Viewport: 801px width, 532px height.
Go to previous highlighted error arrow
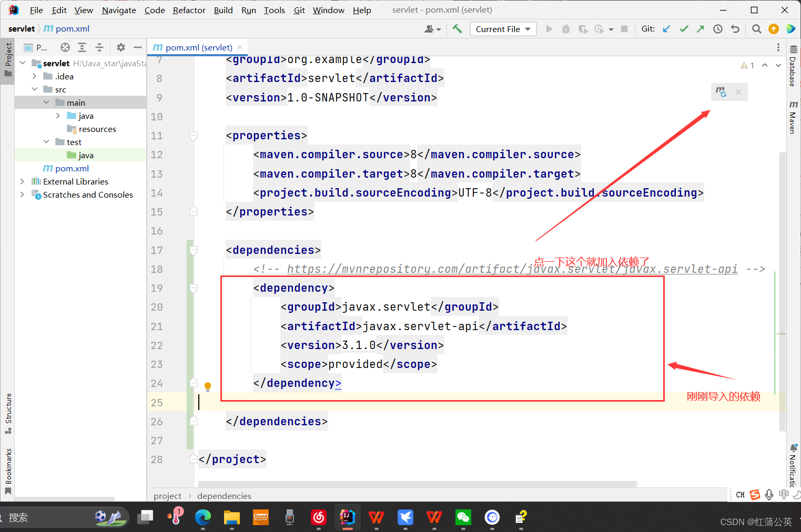765,65
